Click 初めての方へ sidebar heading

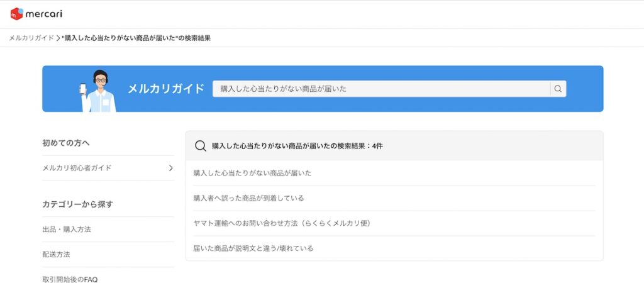tap(66, 143)
